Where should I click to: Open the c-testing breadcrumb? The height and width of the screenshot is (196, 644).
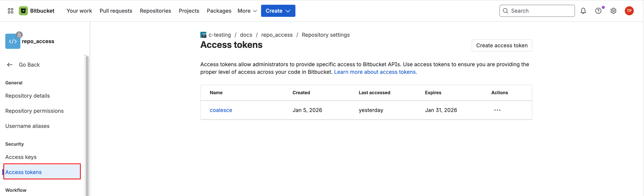click(x=220, y=35)
